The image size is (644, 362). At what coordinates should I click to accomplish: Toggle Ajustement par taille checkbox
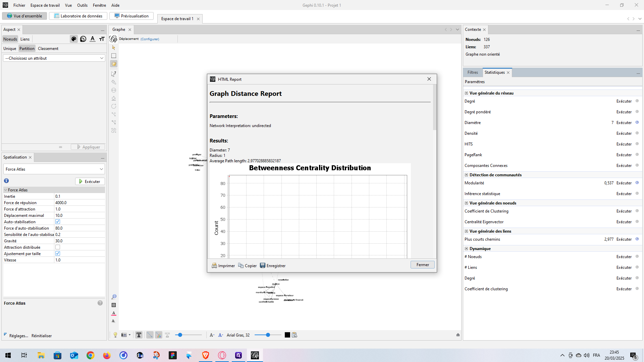point(58,253)
